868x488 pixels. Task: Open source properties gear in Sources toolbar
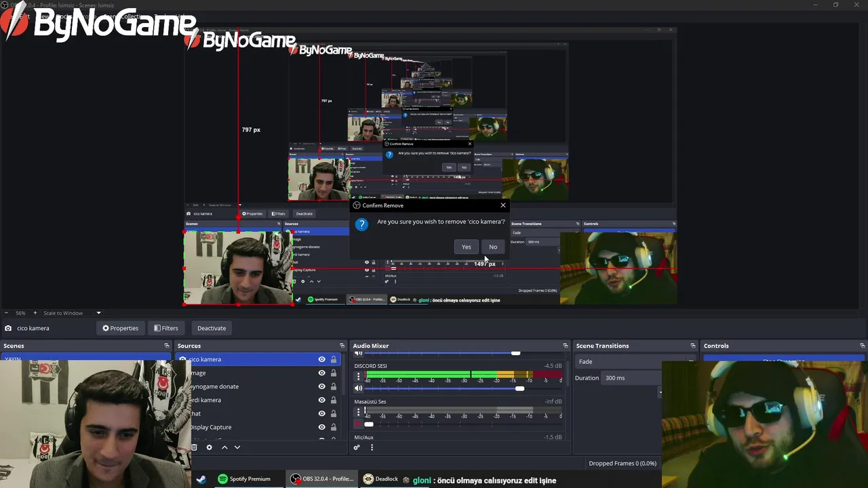(x=209, y=447)
